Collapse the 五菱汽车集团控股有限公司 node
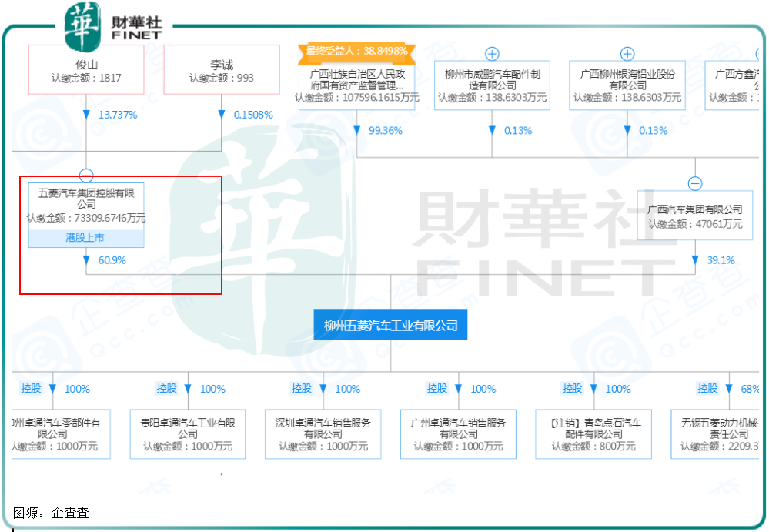769x532 pixels. [86, 175]
